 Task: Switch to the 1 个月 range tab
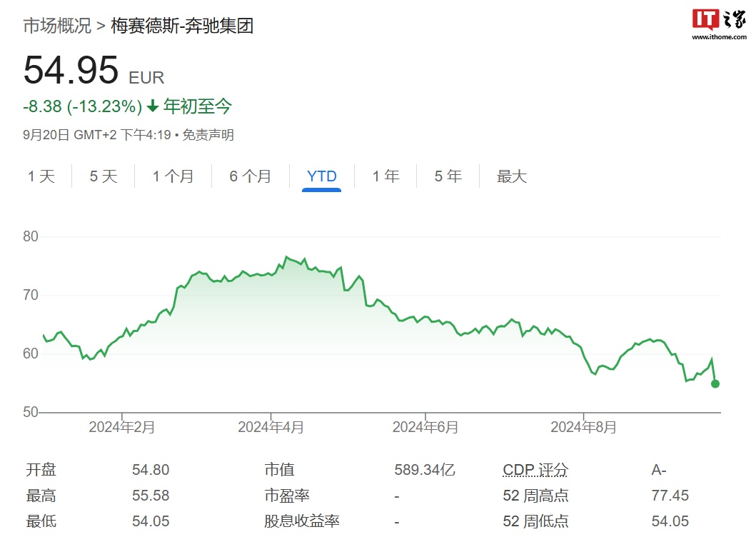pyautogui.click(x=173, y=176)
